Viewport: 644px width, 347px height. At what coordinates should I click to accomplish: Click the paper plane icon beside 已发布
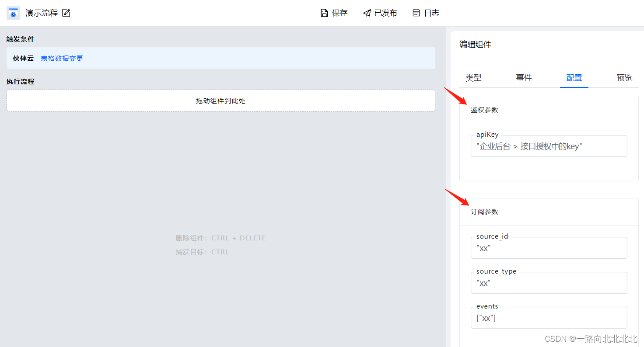coord(366,13)
